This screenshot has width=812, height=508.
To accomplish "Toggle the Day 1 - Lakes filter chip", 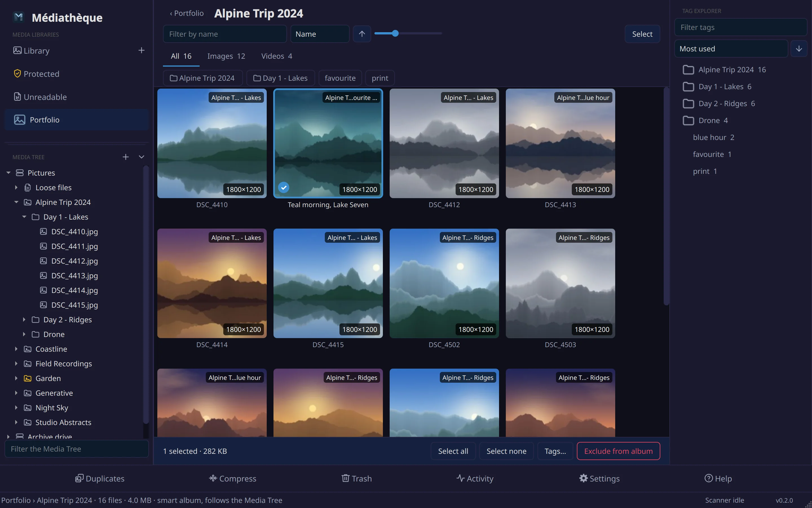I will click(x=281, y=78).
